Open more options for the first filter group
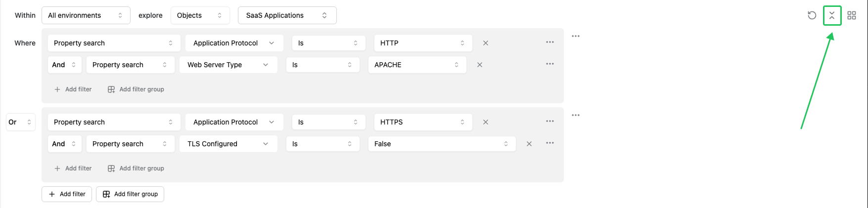The image size is (868, 208). pos(576,36)
